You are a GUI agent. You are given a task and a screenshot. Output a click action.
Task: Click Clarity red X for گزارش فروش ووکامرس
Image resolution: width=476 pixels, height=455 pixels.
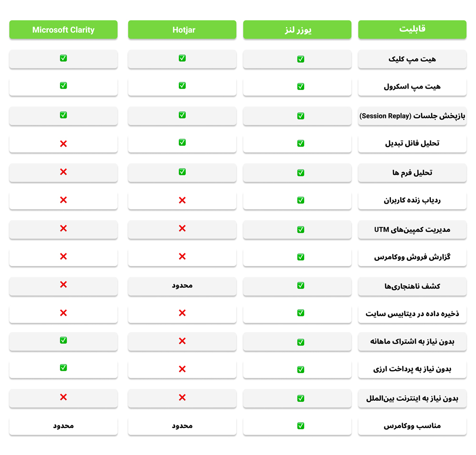coord(63,257)
